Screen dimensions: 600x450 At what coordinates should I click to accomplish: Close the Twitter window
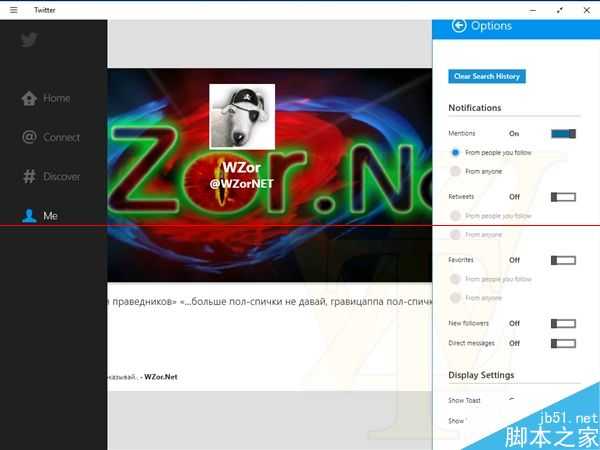(587, 10)
